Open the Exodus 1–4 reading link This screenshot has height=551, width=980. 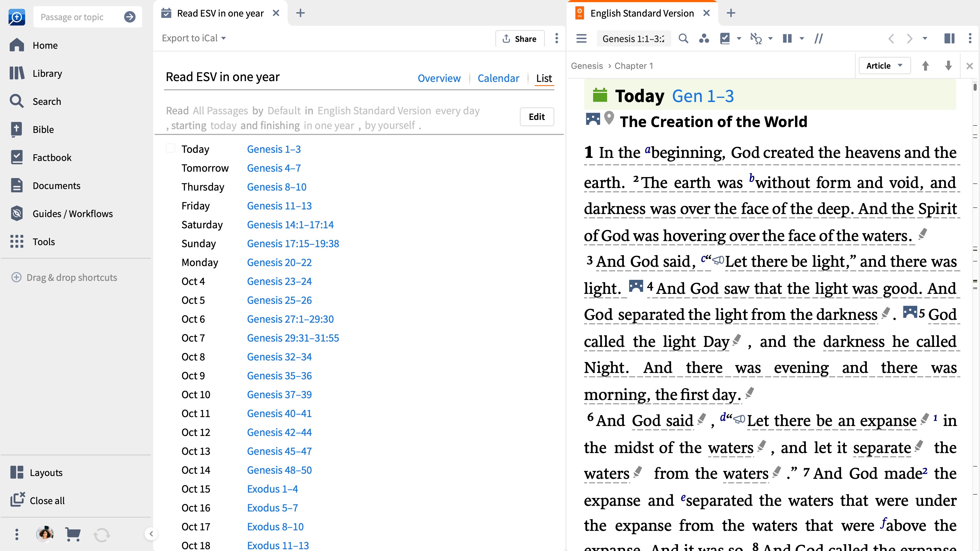[x=272, y=489]
